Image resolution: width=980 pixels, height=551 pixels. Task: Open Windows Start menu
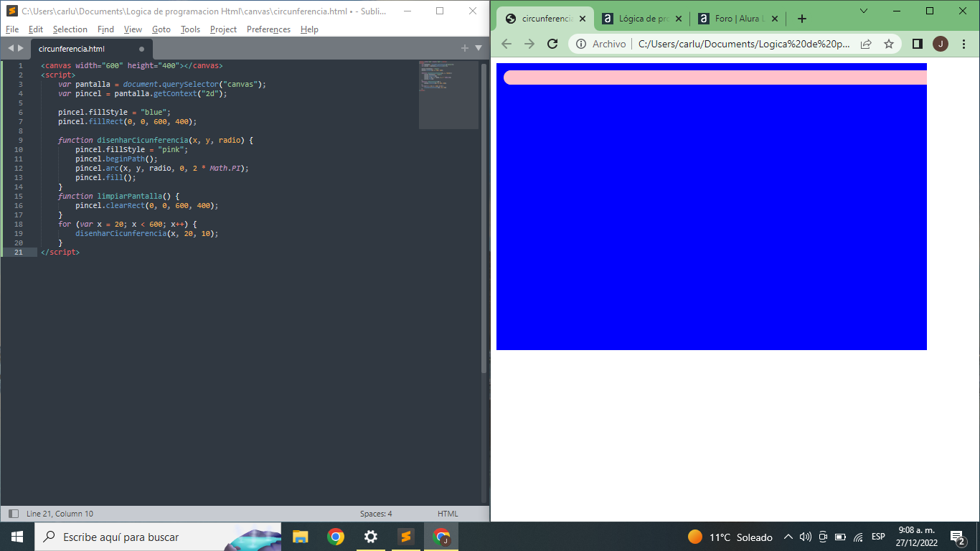pos(17,537)
